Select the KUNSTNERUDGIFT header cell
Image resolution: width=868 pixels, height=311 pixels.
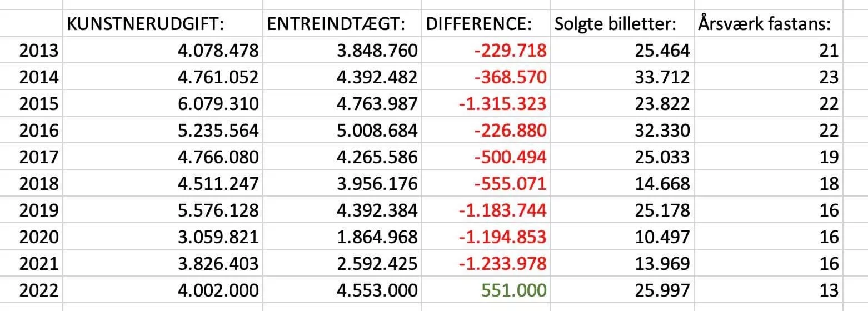[x=162, y=24]
